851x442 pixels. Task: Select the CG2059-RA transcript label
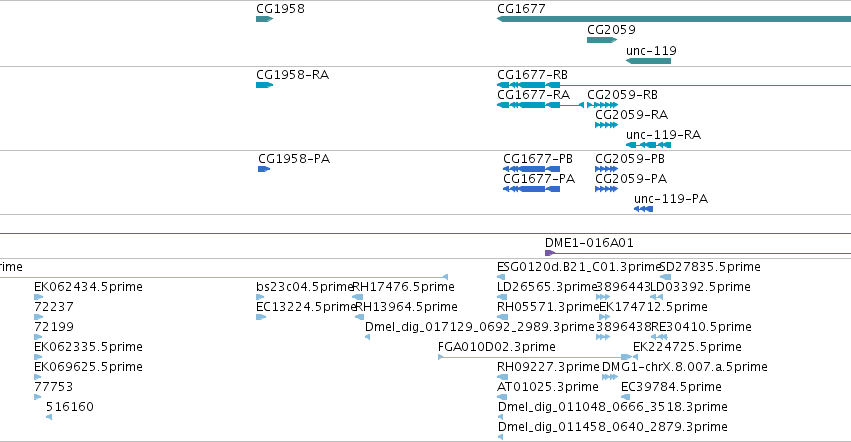tap(632, 115)
